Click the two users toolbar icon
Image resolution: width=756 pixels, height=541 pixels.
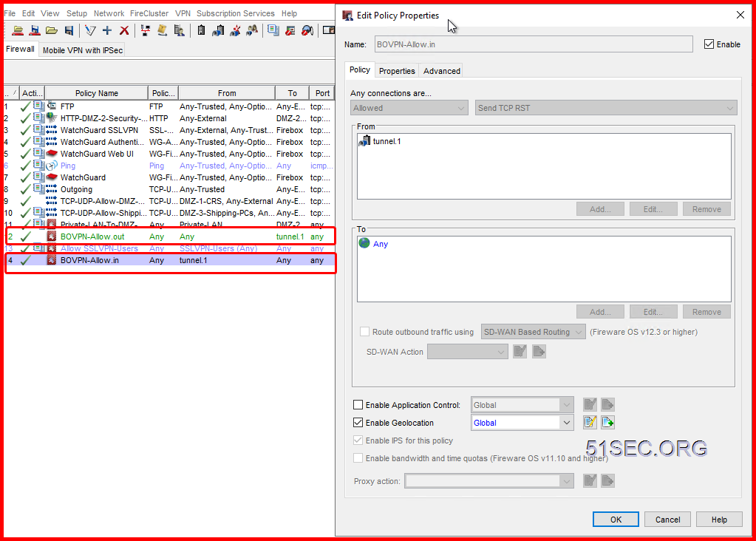click(x=252, y=30)
